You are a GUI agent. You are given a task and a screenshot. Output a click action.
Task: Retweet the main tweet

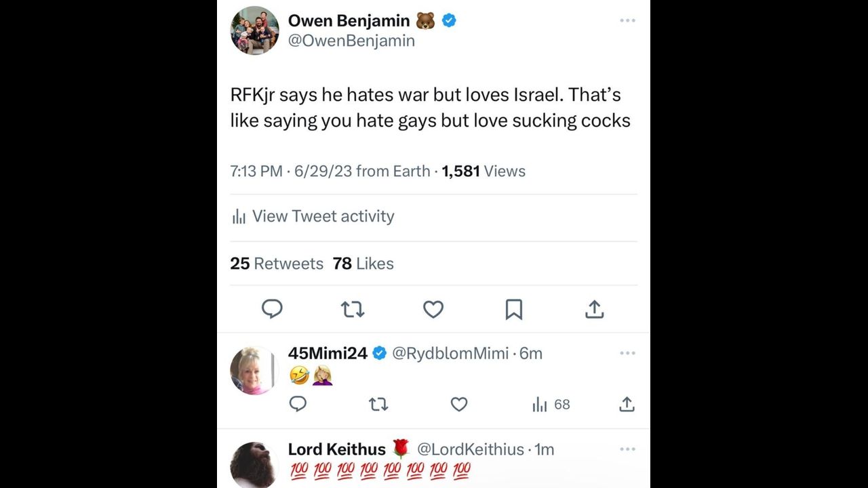(x=353, y=310)
